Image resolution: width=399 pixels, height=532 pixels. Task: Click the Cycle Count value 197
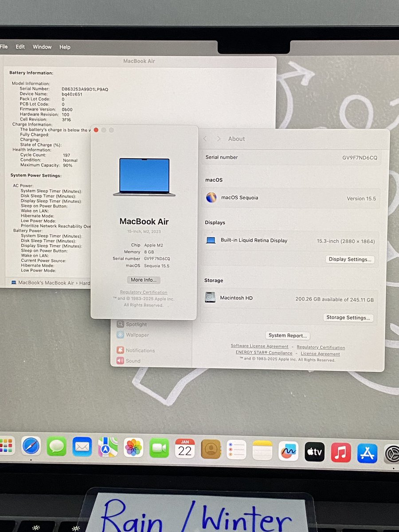pos(66,155)
